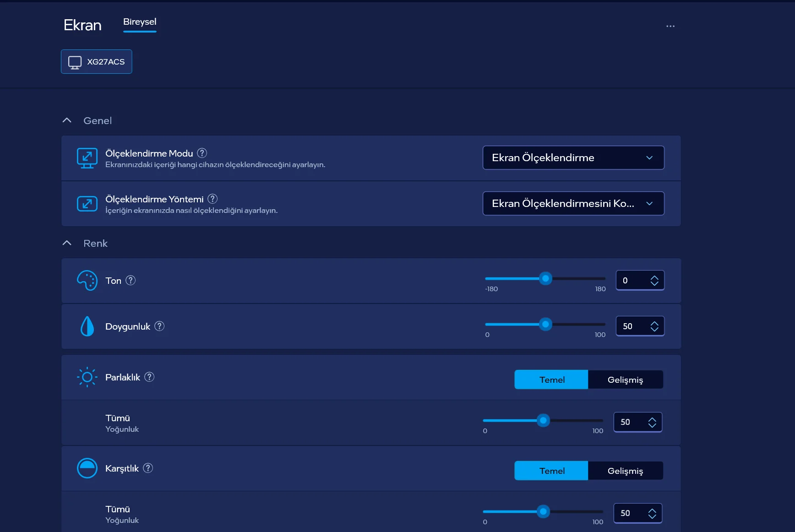Open the Karşıtlık help icon
This screenshot has height=532, width=795.
148,468
